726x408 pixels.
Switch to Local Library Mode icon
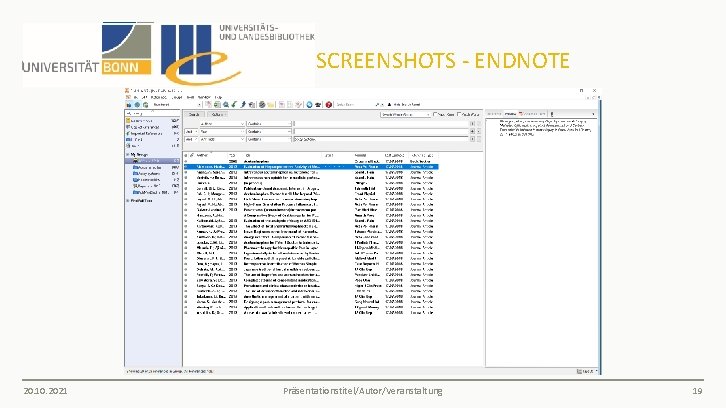pos(129,105)
